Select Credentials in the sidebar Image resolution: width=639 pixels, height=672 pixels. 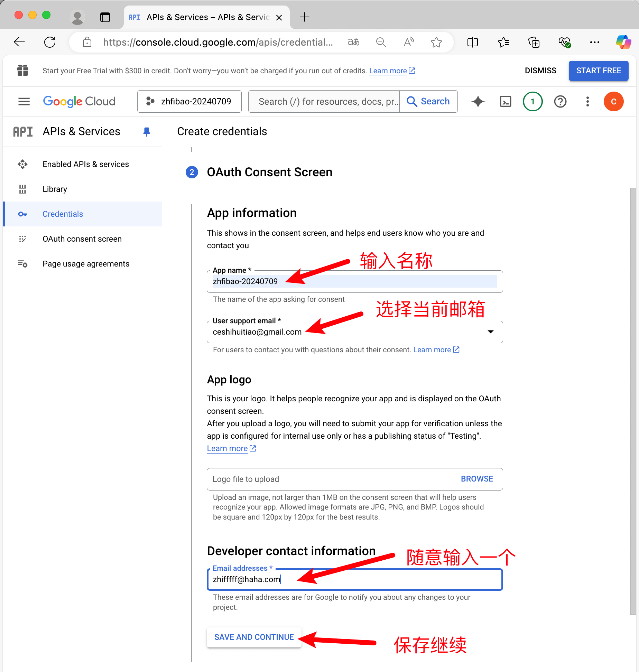[82, 214]
